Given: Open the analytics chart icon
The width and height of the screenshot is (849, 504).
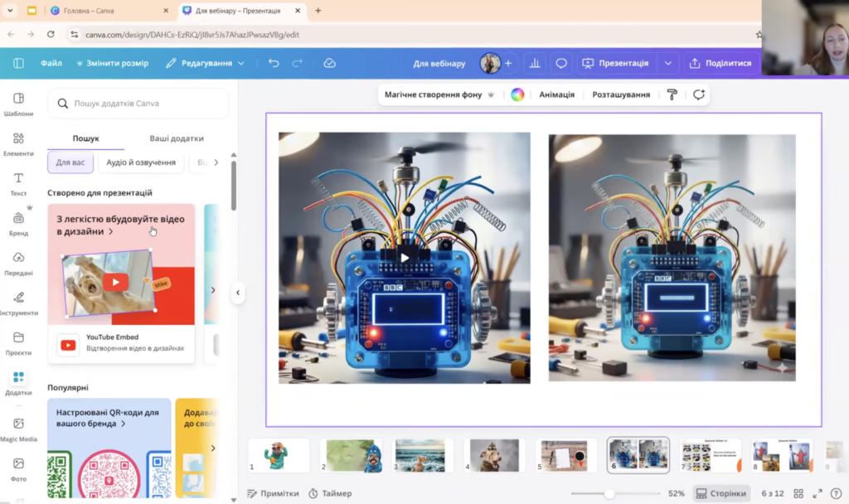Looking at the screenshot, I should (x=535, y=63).
